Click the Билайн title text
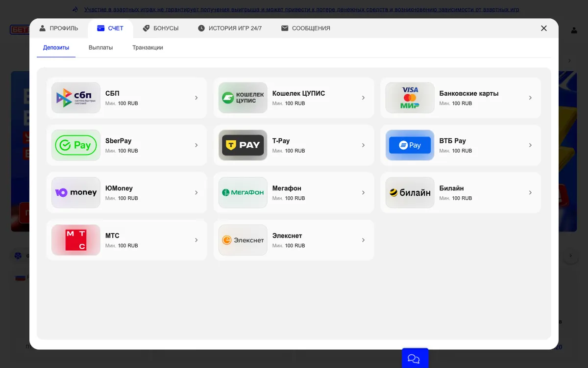Viewport: 588px width, 368px height. pos(452,188)
